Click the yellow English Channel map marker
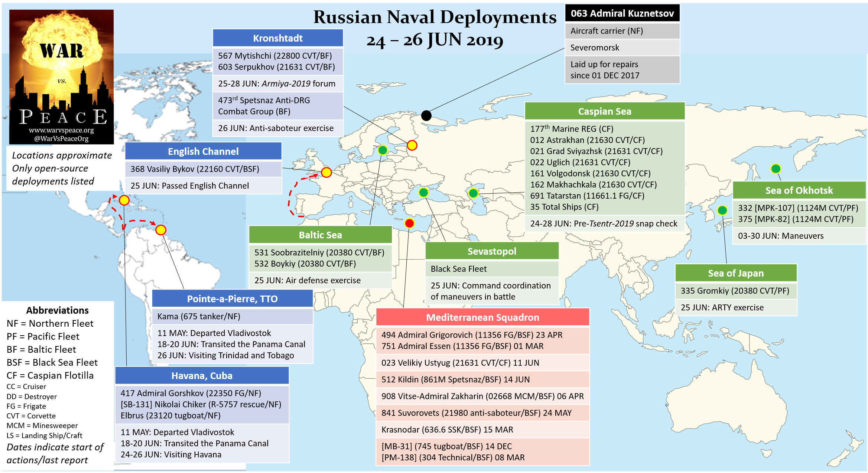 tap(326, 172)
